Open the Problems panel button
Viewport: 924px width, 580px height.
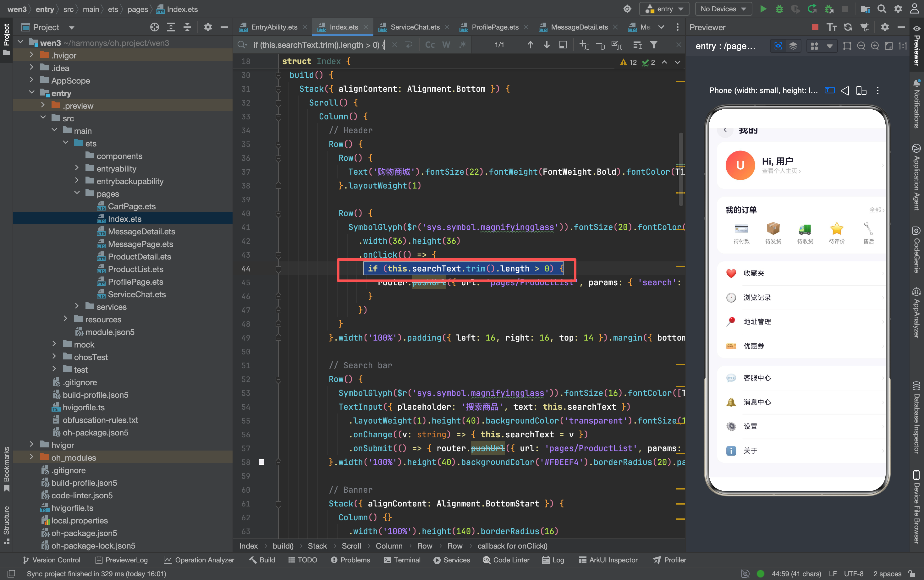tap(350, 560)
